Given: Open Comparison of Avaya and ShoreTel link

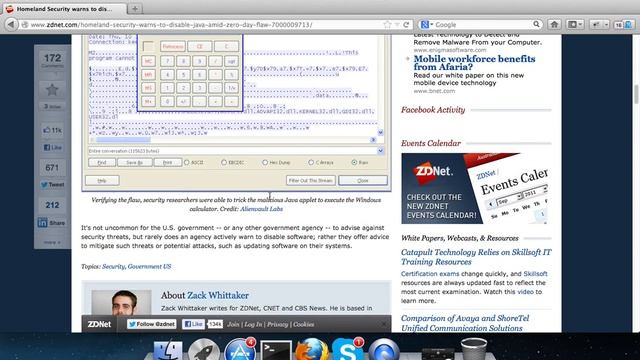Looking at the screenshot, I should coord(465,323).
